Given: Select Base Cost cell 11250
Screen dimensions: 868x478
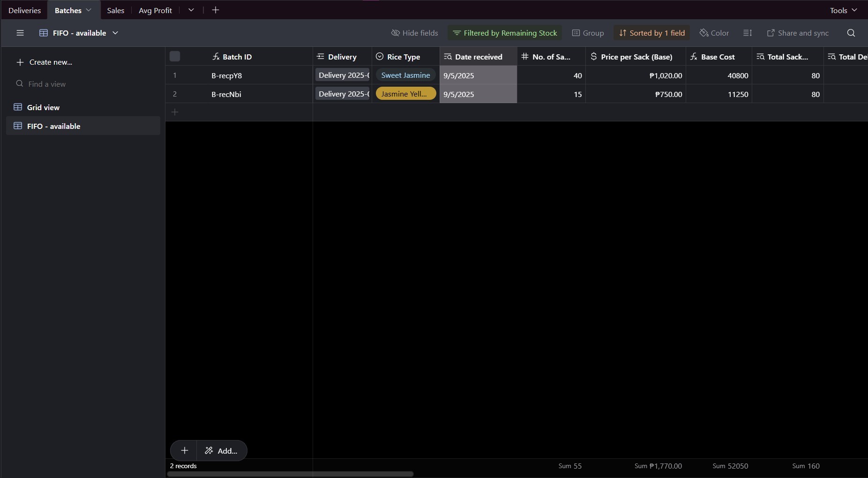Looking at the screenshot, I should point(719,94).
